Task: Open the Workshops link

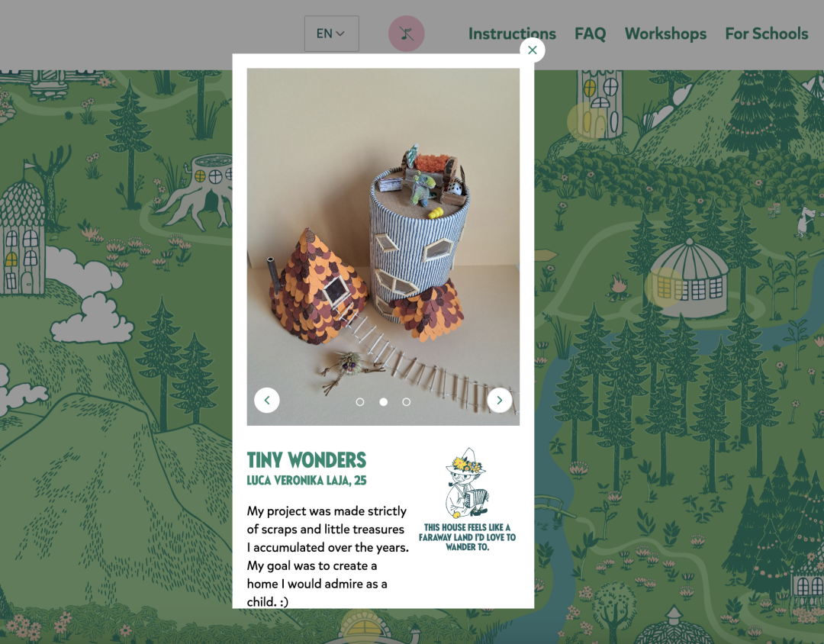Action: pos(665,34)
